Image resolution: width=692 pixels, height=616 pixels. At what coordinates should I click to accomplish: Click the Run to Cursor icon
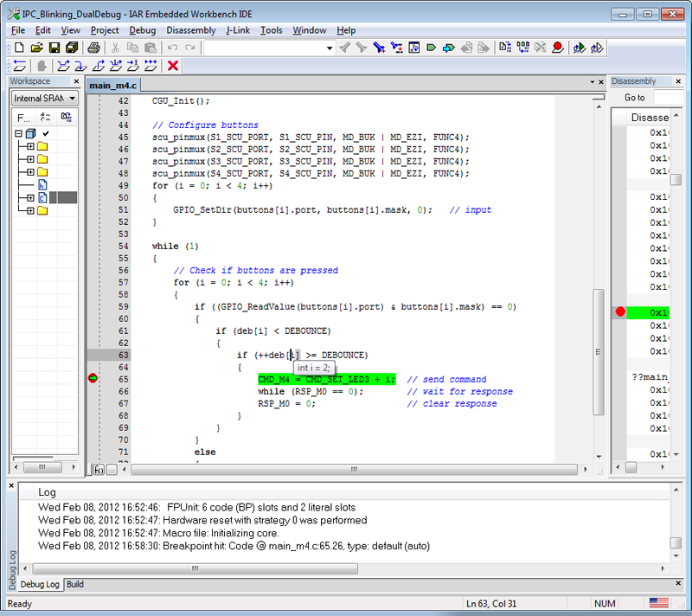[133, 66]
